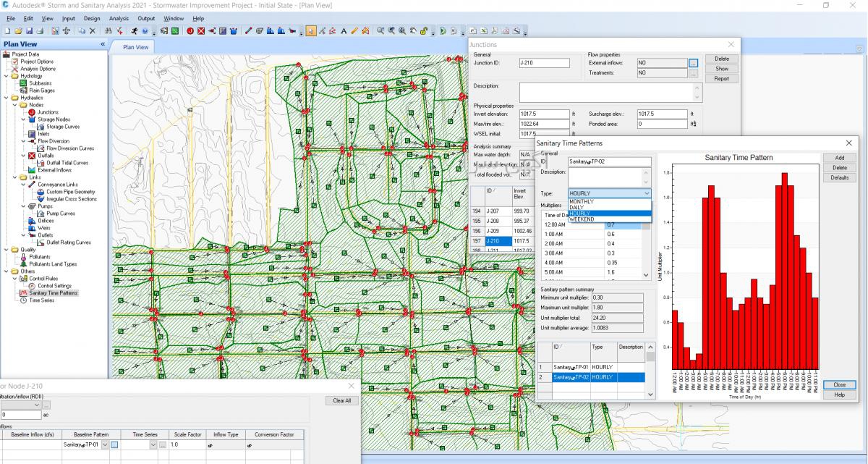Open the Baseline Pattern dropdown arrow
Image resolution: width=868 pixels, height=464 pixels.
click(106, 444)
